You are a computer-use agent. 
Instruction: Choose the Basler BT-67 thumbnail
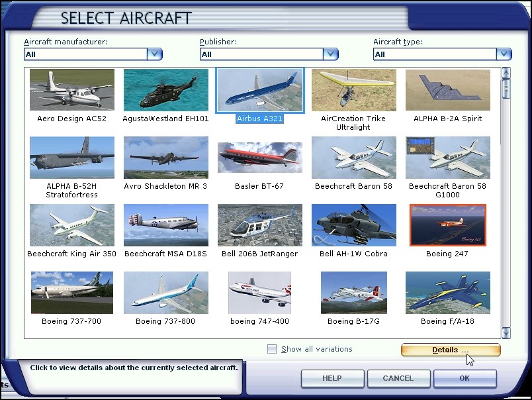click(x=259, y=157)
